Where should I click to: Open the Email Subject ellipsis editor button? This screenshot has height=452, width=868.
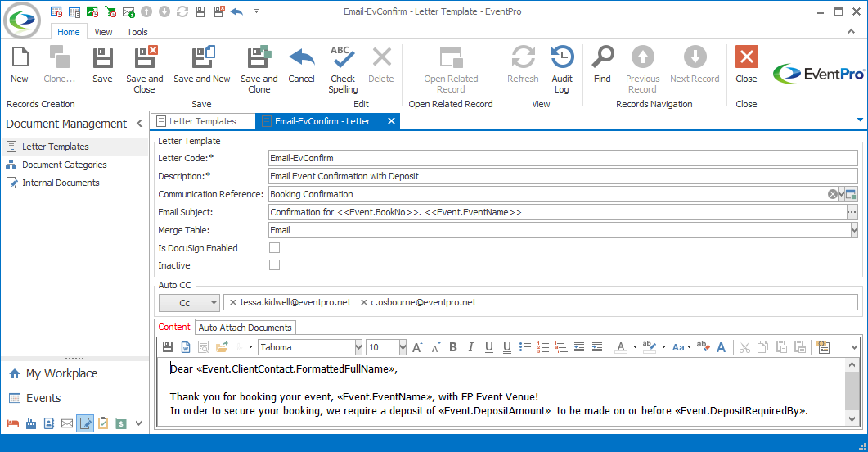click(x=852, y=212)
